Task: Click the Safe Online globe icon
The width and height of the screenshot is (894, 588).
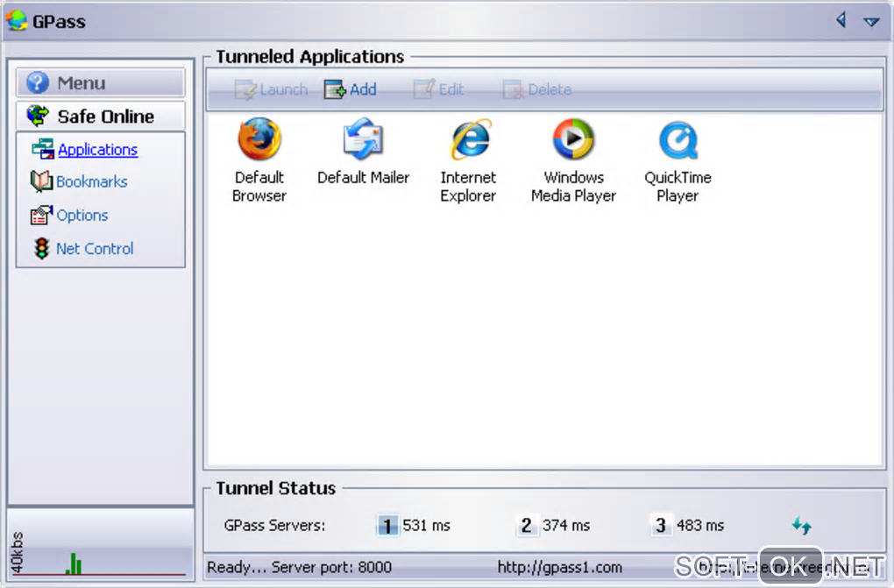Action: pyautogui.click(x=39, y=116)
